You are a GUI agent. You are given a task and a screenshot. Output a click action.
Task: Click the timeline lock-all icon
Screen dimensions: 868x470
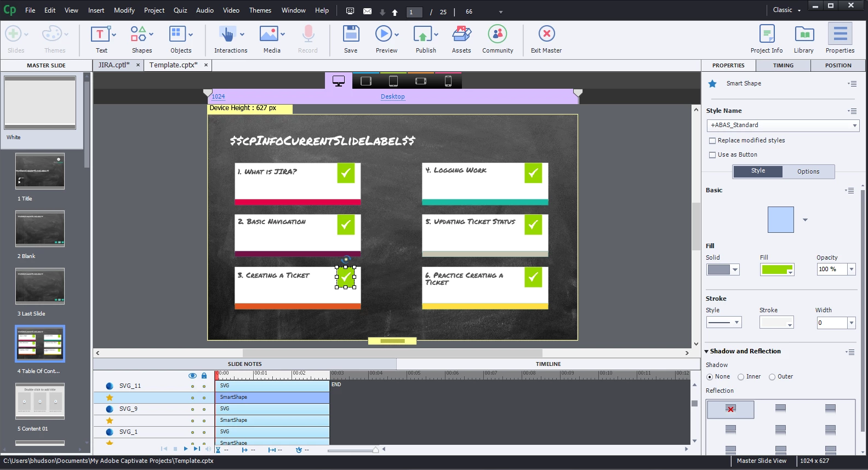(x=204, y=376)
